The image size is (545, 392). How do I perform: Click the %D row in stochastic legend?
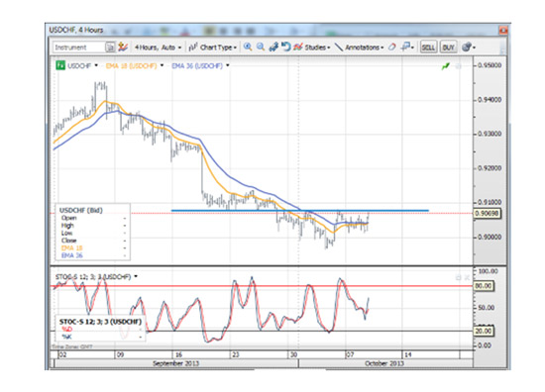coord(100,330)
